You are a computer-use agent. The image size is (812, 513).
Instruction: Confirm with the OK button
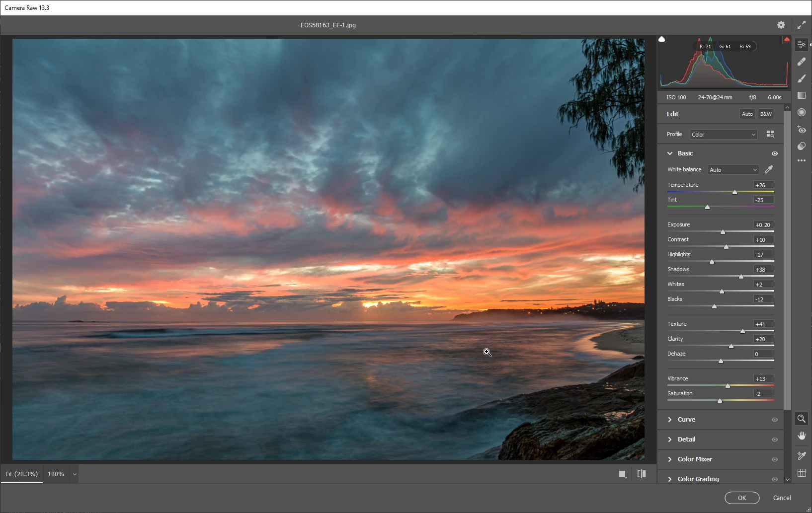click(x=742, y=498)
